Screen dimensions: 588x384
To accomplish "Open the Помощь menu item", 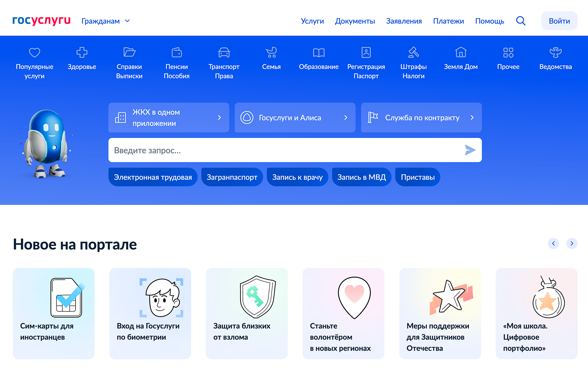I will coord(490,21).
